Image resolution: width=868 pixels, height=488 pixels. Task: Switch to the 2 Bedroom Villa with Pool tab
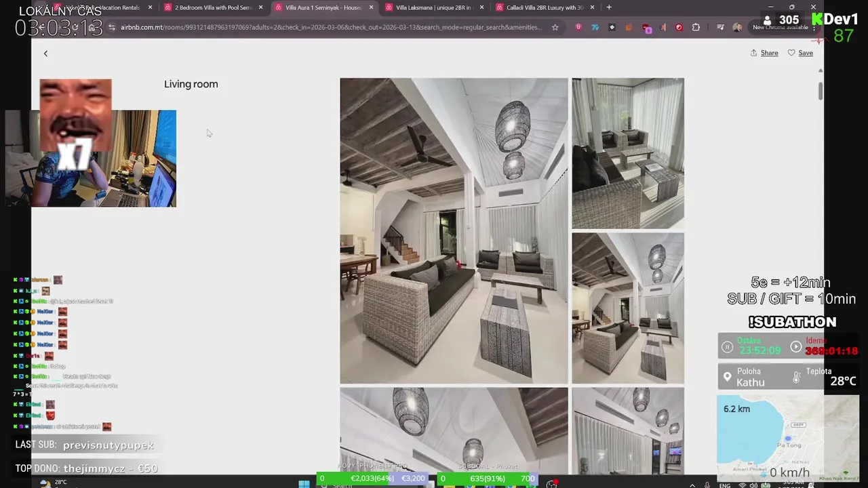(213, 7)
